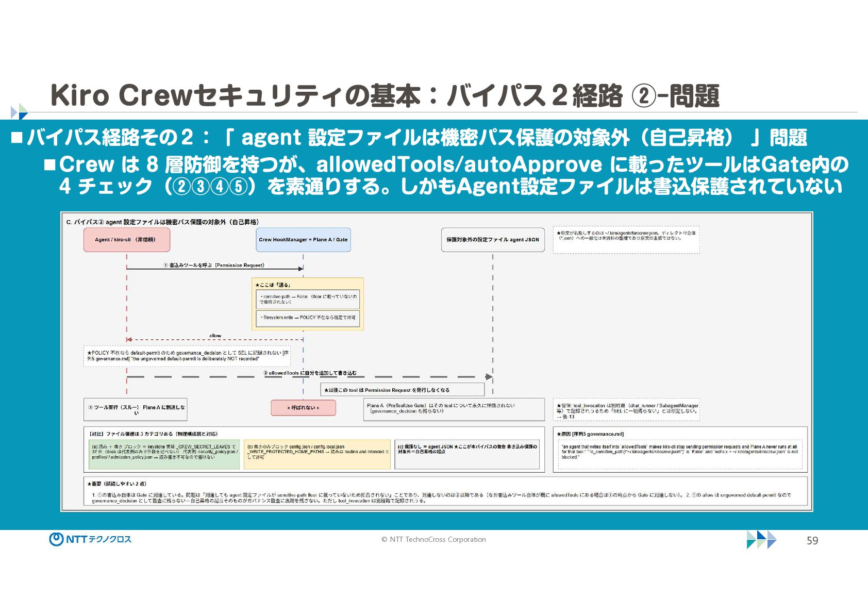The height and width of the screenshot is (614, 868).
Task: Click the heading "★原因 [序列5 governance.md]"
Action: 590,434
